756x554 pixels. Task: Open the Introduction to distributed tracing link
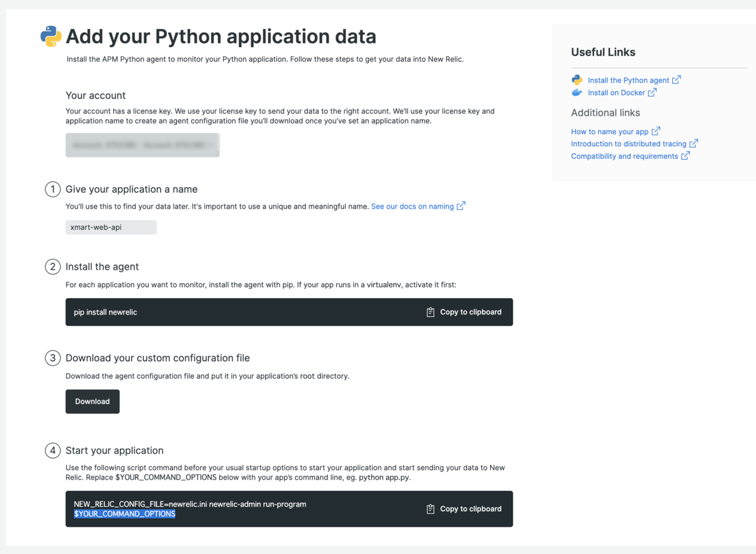pos(628,144)
